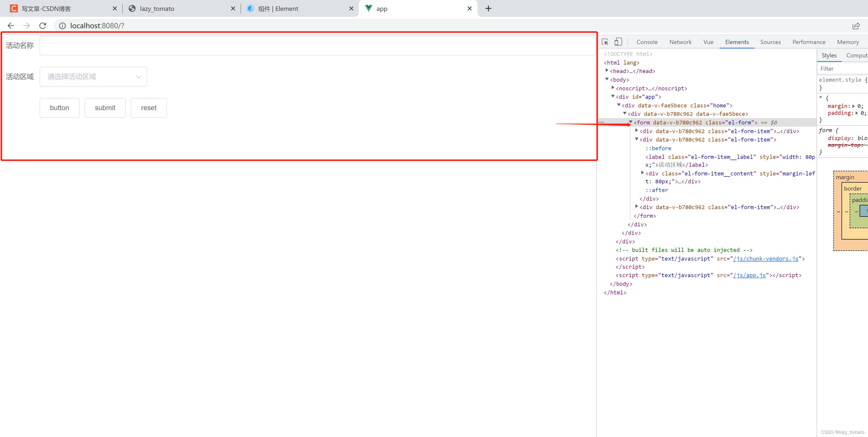Open the Memory panel tab
The image size is (868, 437).
pyautogui.click(x=848, y=42)
